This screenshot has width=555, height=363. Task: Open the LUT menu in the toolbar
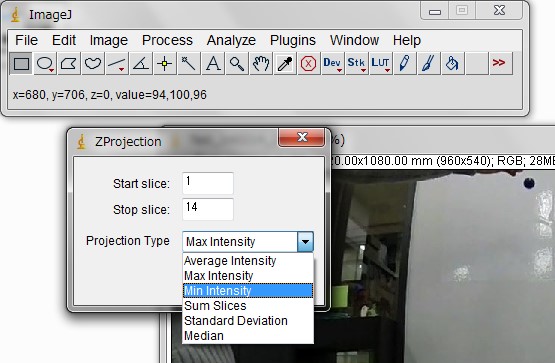pos(381,64)
